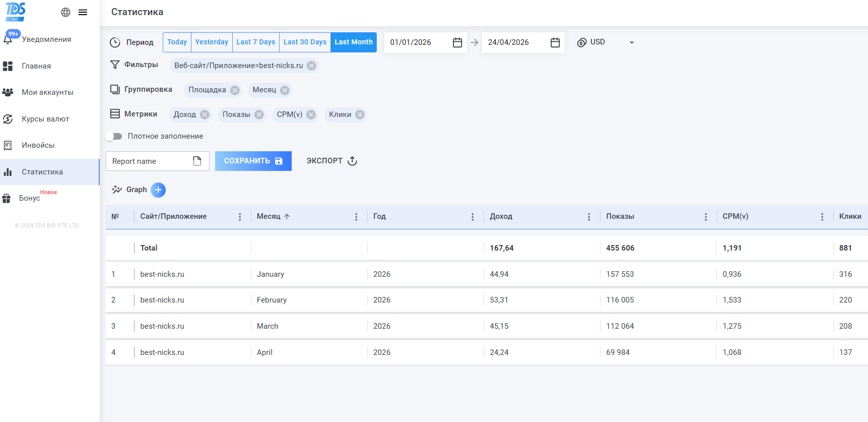Collapse the sidebar with hamburger menu
868x422 pixels.
[83, 12]
